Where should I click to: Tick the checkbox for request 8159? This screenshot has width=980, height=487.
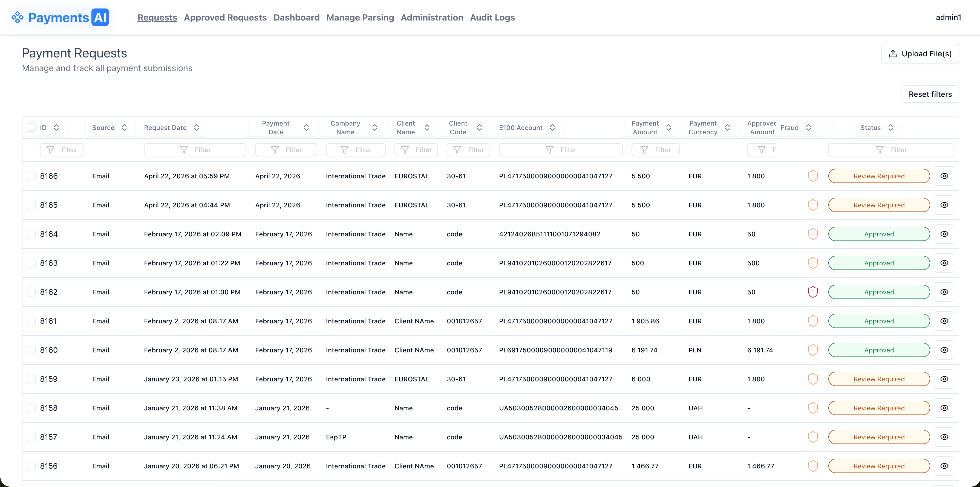point(31,379)
